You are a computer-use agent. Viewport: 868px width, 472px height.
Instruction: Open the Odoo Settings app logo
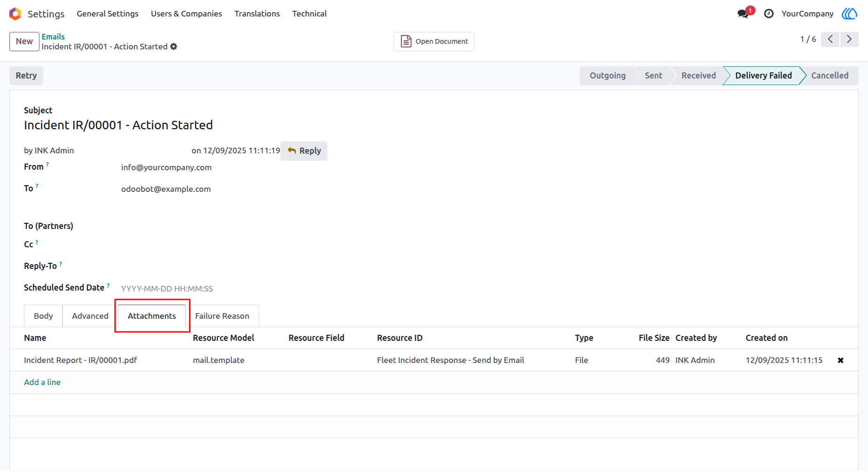click(15, 14)
